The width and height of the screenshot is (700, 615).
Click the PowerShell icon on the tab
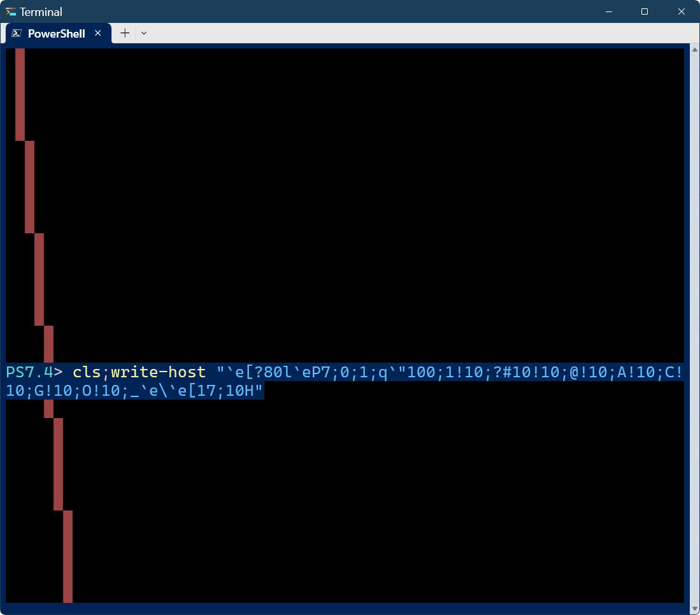(17, 33)
